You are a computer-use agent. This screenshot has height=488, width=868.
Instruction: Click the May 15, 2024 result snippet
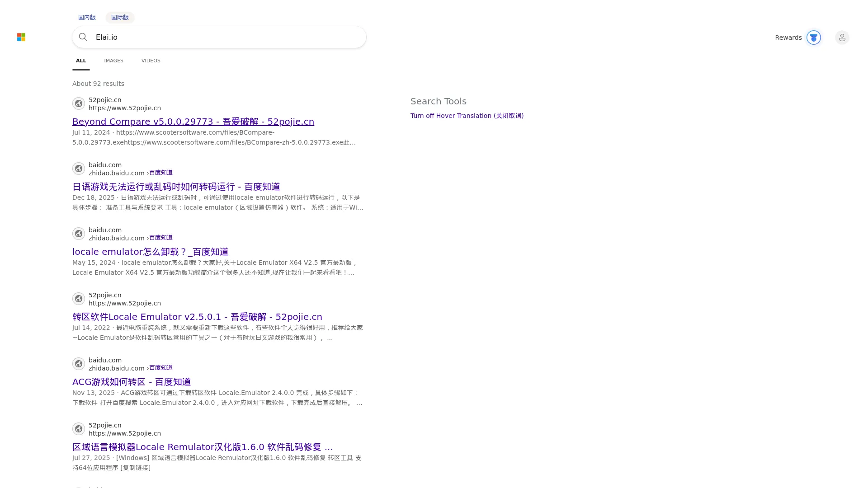coord(215,267)
